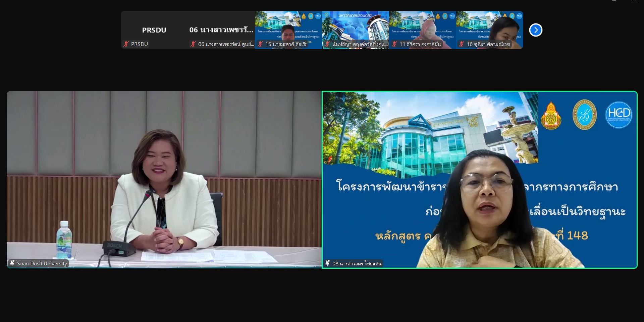
Task: Click the PRSDU name label under tile
Action: click(x=140, y=44)
